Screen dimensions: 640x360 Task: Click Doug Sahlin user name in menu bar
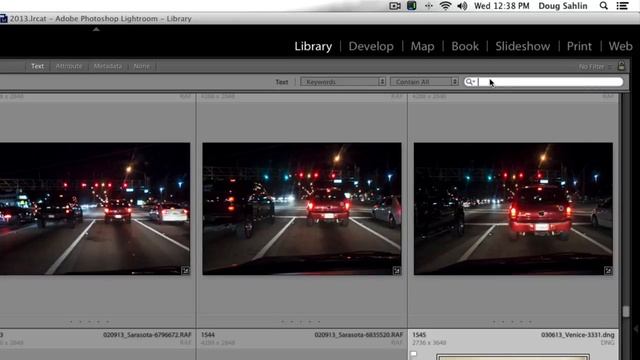(x=562, y=6)
